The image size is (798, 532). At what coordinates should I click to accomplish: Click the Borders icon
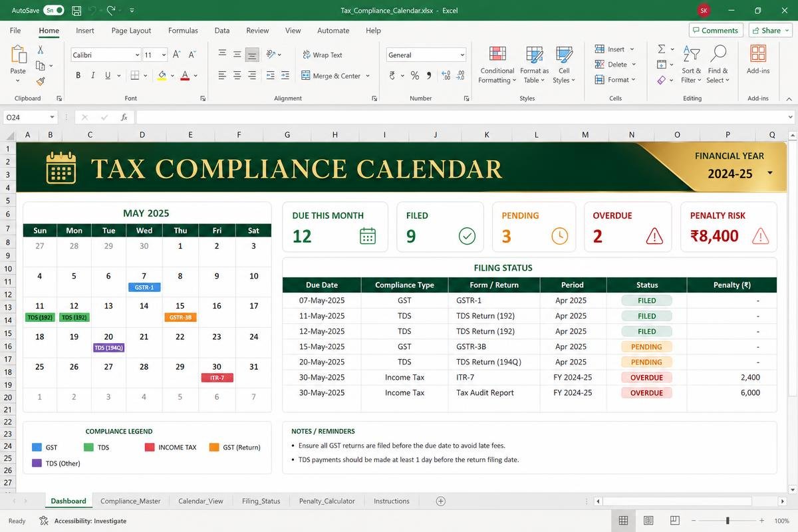(x=135, y=76)
